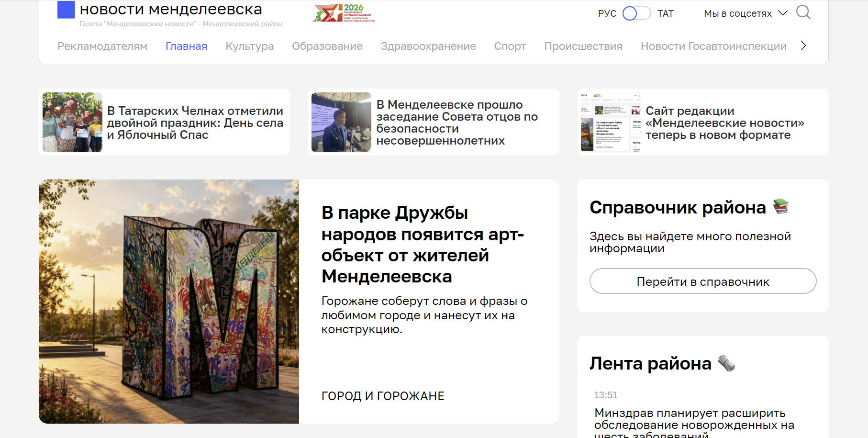868x438 pixels.
Task: Click thumbnail of new website format screenshot
Action: point(611,122)
